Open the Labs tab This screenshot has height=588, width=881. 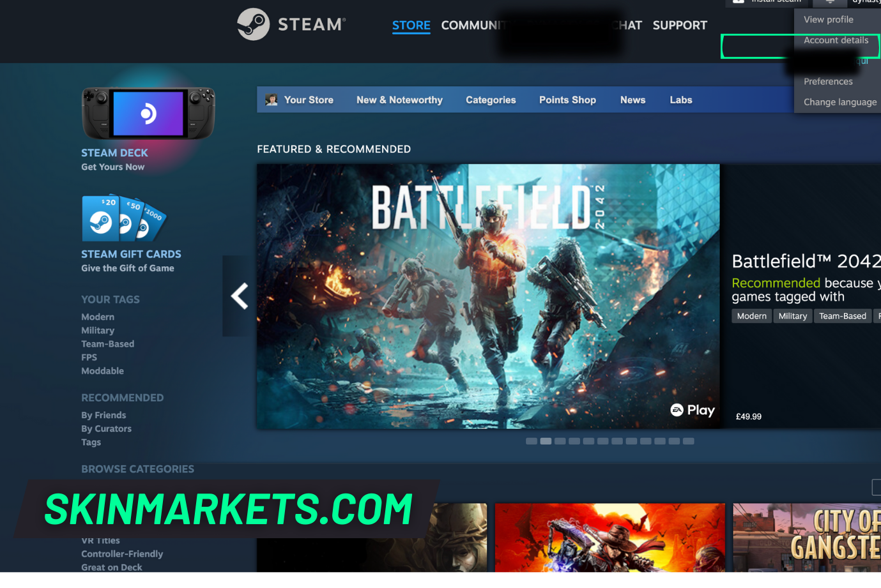pos(681,100)
